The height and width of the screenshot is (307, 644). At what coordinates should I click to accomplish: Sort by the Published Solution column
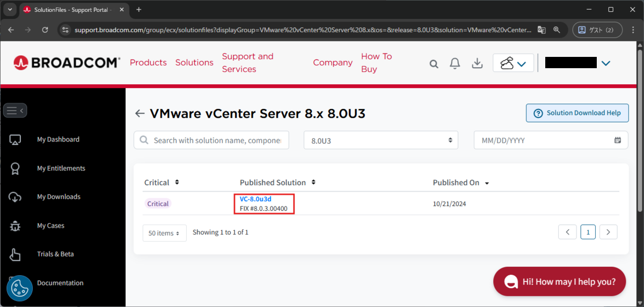click(x=278, y=182)
